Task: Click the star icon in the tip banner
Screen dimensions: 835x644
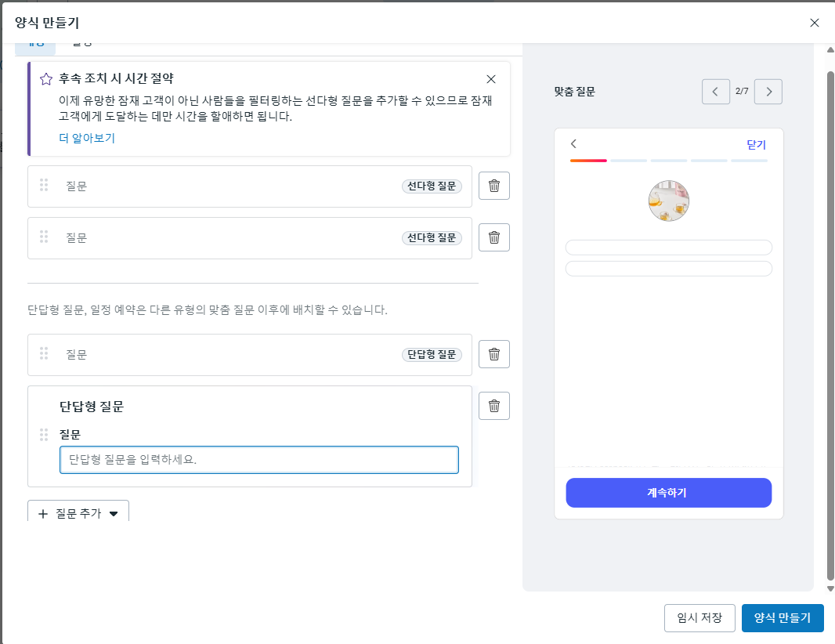Action: (x=46, y=79)
